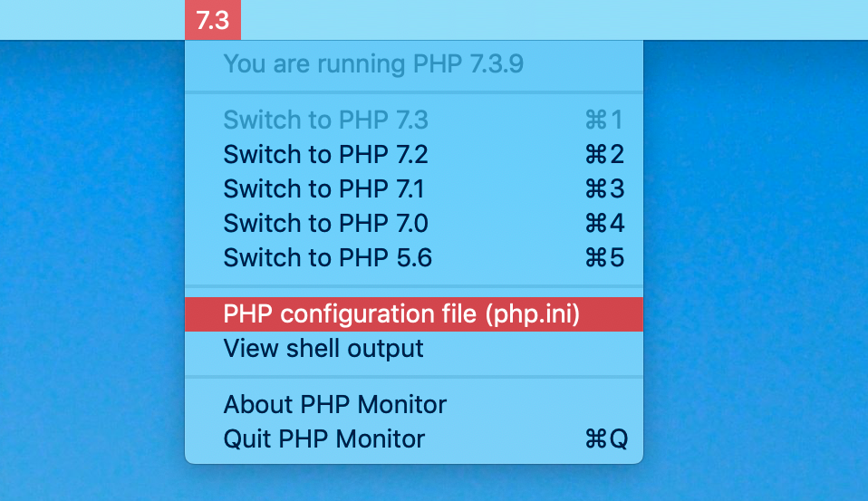The width and height of the screenshot is (868, 501).
Task: Open PHP configuration file (php.ini)
Action: pos(414,313)
